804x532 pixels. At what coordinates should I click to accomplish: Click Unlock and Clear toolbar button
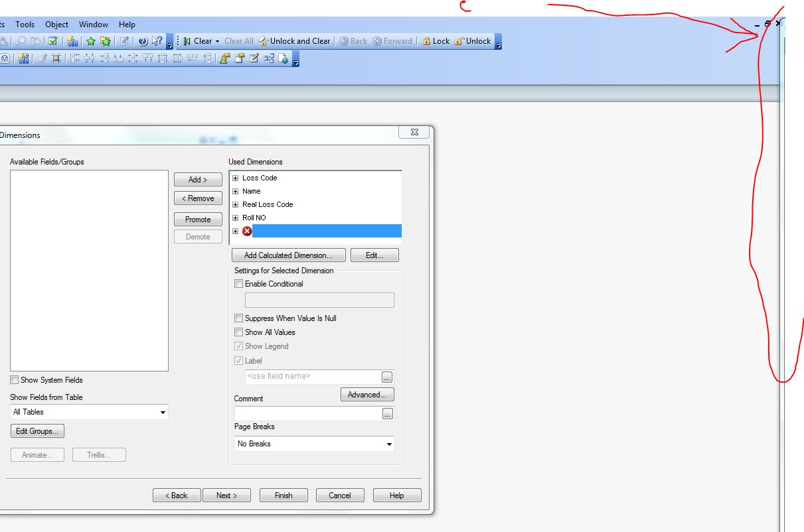click(x=294, y=41)
